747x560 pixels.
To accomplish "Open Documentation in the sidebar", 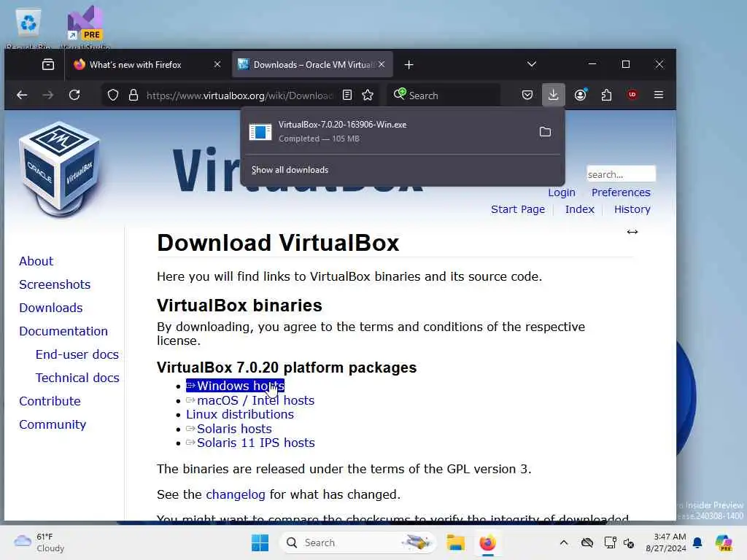I will [x=63, y=331].
